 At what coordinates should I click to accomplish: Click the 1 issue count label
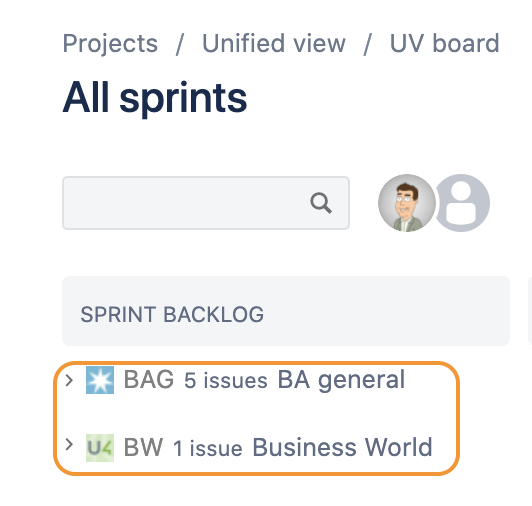tap(208, 448)
